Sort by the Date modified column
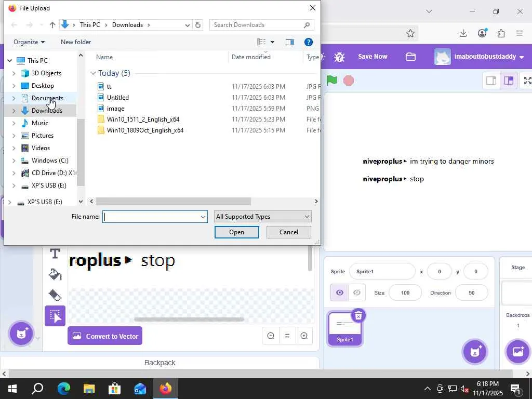The width and height of the screenshot is (532, 399). [x=251, y=57]
